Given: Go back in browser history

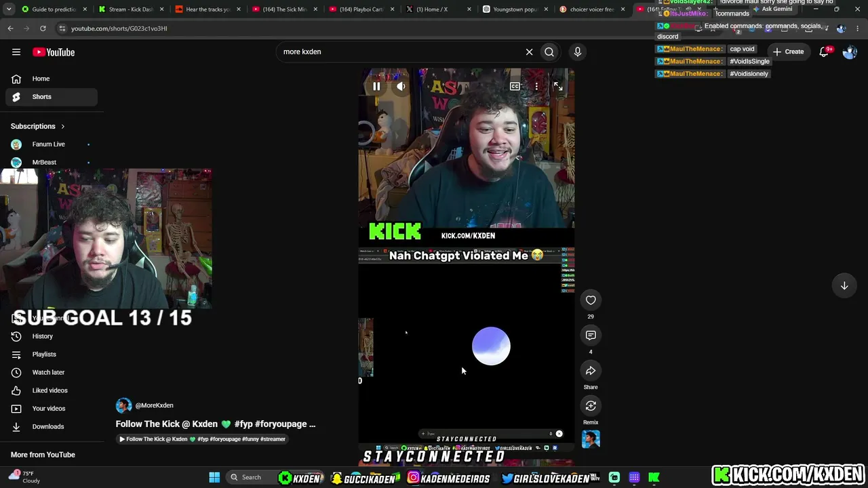Looking at the screenshot, I should [x=10, y=28].
